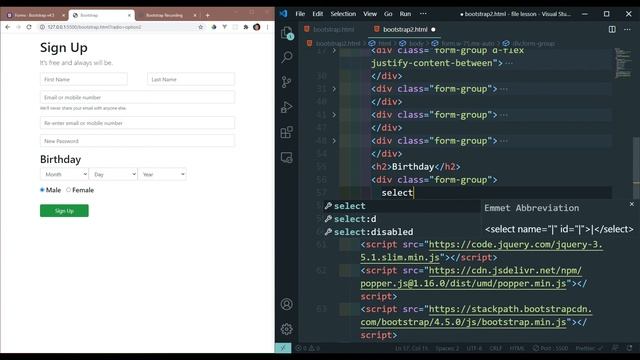The height and width of the screenshot is (360, 640).
Task: Open the browser extensions puzzle icon
Action: click(246, 27)
